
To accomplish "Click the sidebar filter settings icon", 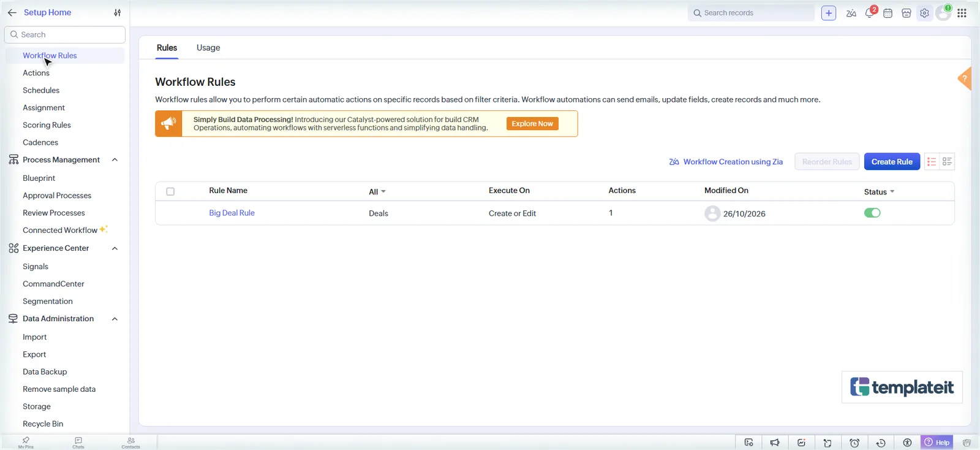I will click(x=118, y=12).
